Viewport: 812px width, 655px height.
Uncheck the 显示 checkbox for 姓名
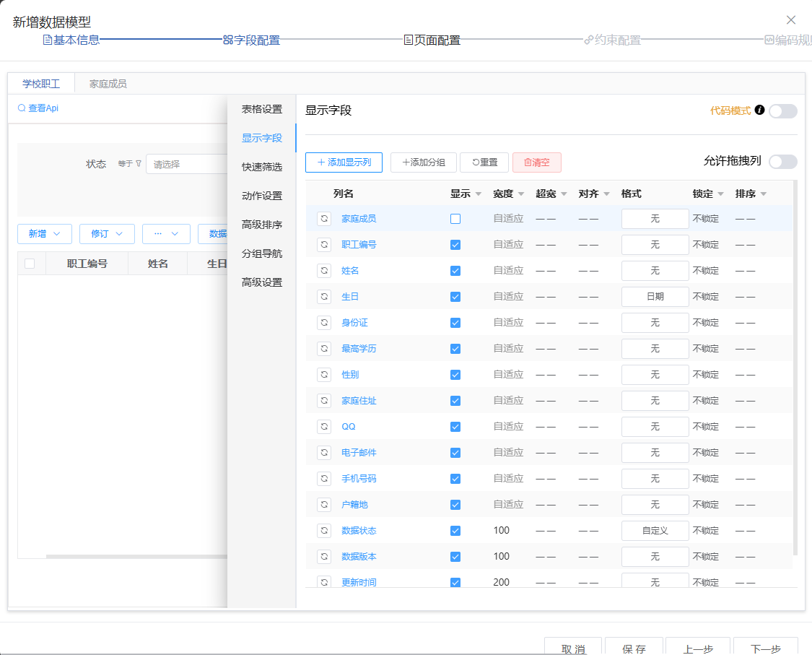[455, 271]
